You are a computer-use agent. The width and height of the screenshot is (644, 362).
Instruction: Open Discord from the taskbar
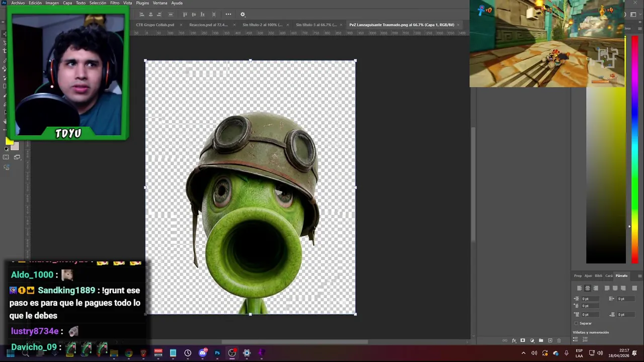tap(202, 353)
